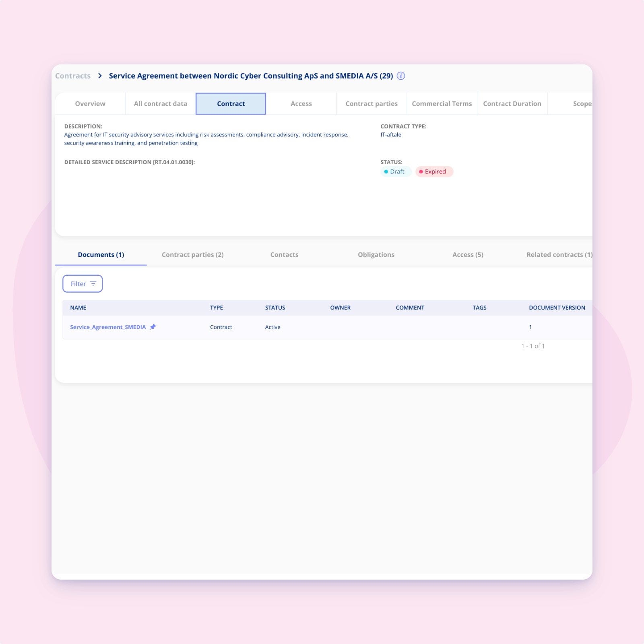Click the contract description text
Viewport: 644px width, 644px height.
(x=206, y=139)
